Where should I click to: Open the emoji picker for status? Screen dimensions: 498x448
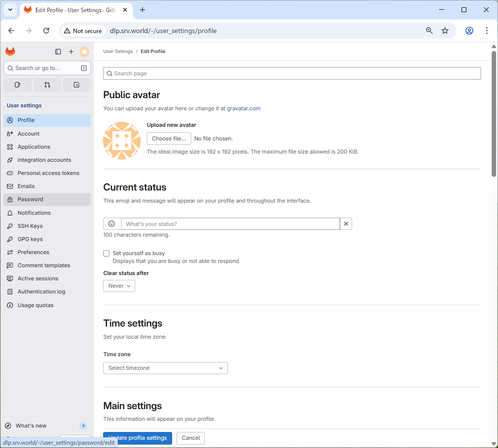pyautogui.click(x=112, y=224)
